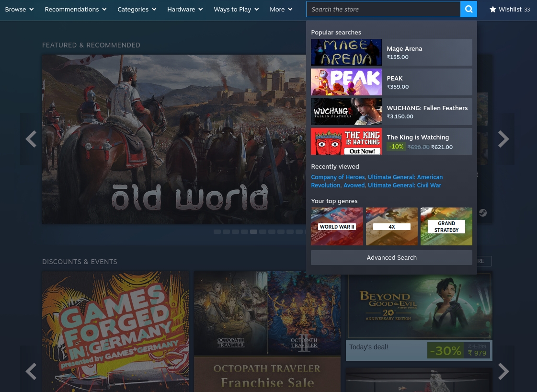Click the search magnifier icon
This screenshot has height=392, width=537.
(468, 9)
